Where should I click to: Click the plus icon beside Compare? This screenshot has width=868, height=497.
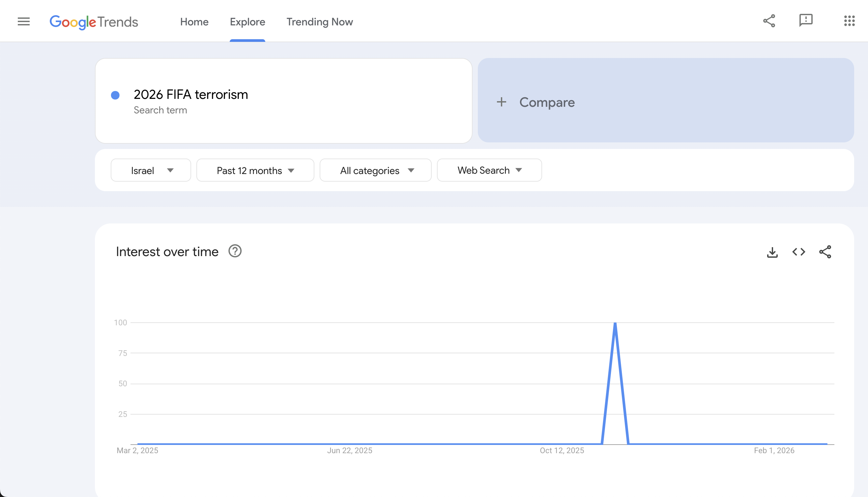501,102
